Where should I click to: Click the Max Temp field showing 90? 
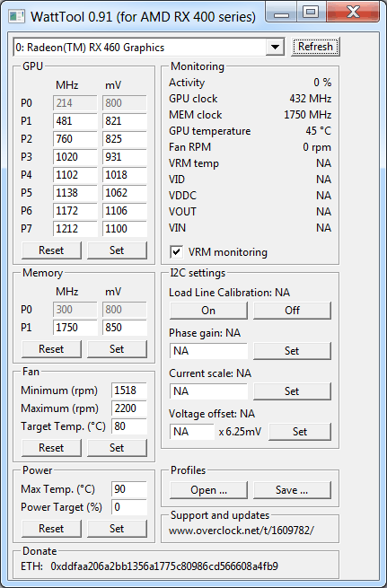click(x=129, y=489)
